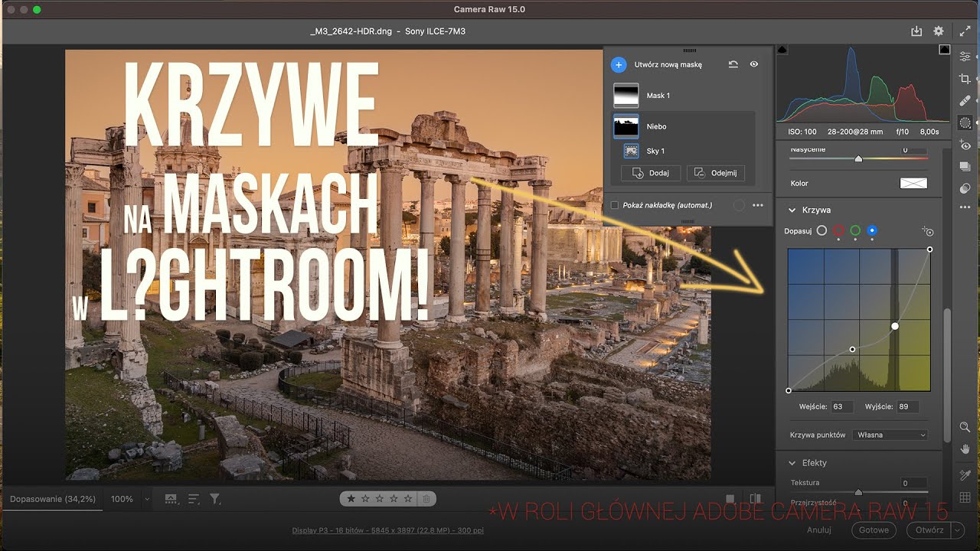Select the white point curve channel

(822, 230)
